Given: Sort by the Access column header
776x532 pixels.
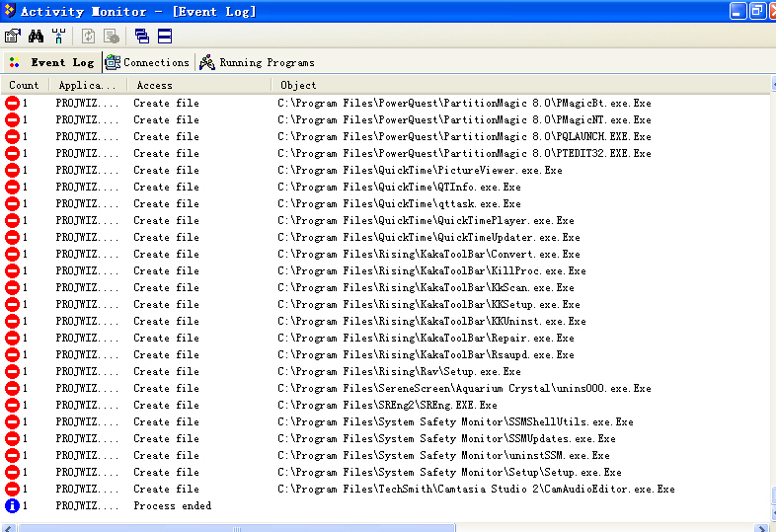Looking at the screenshot, I should pos(199,85).
